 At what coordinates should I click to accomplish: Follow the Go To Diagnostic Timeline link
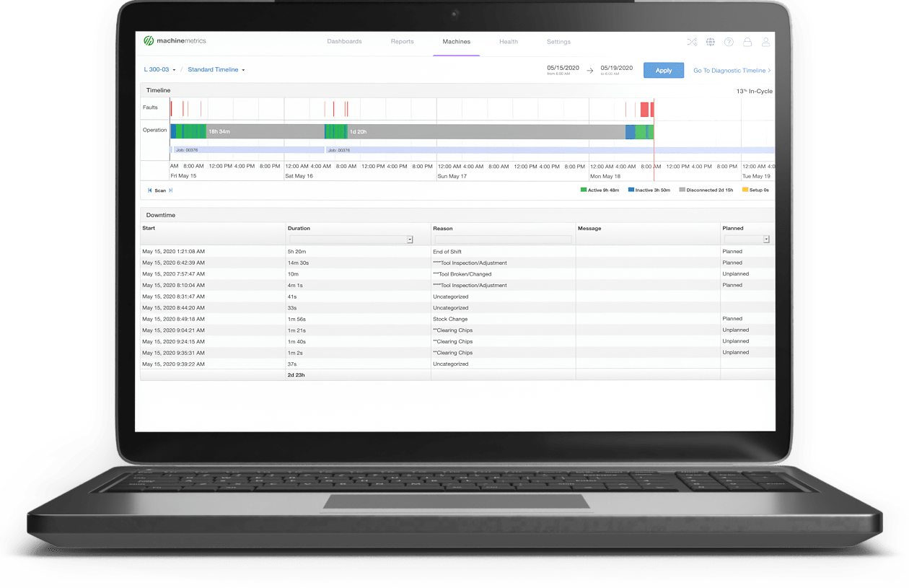click(x=732, y=70)
